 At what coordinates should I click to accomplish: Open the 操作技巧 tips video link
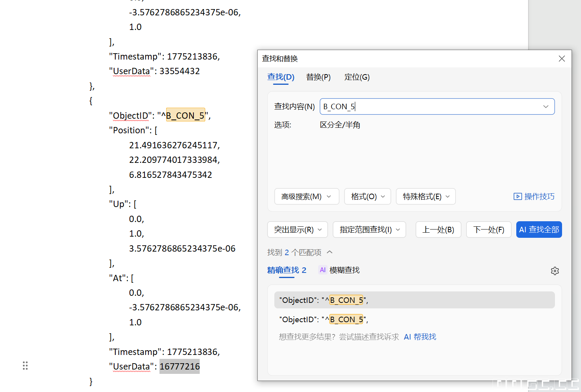534,196
